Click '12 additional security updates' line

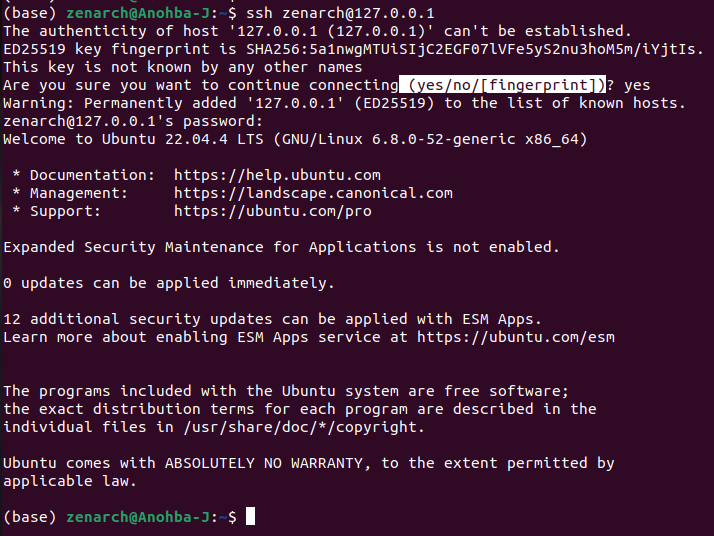coord(272,319)
